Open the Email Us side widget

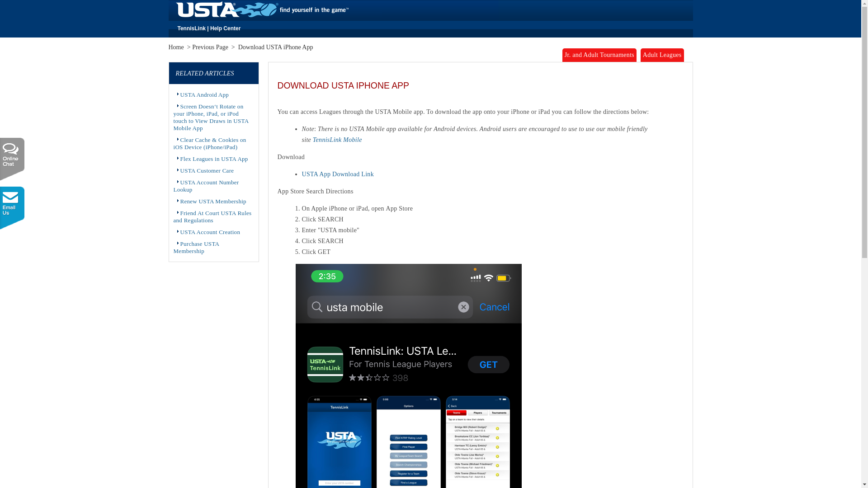tap(12, 207)
